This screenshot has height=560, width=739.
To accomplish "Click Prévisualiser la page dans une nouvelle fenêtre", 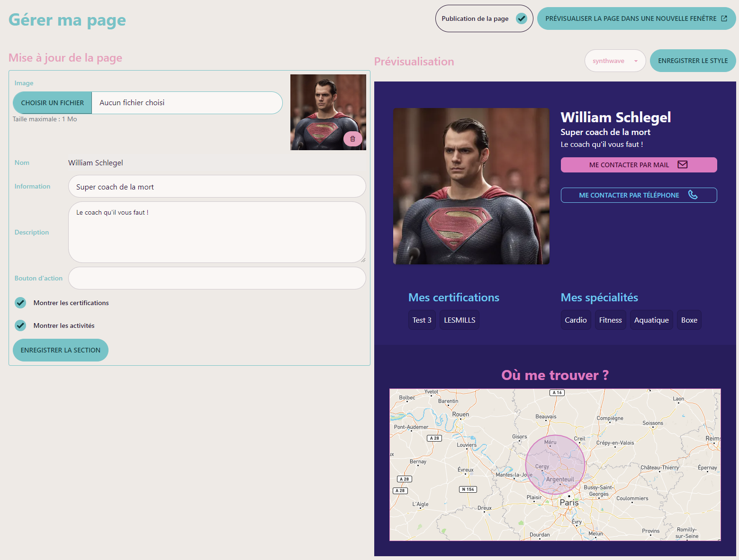I will click(x=636, y=18).
